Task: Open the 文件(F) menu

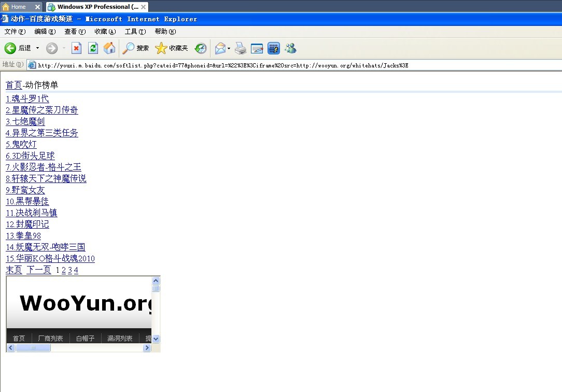Action: (x=15, y=32)
